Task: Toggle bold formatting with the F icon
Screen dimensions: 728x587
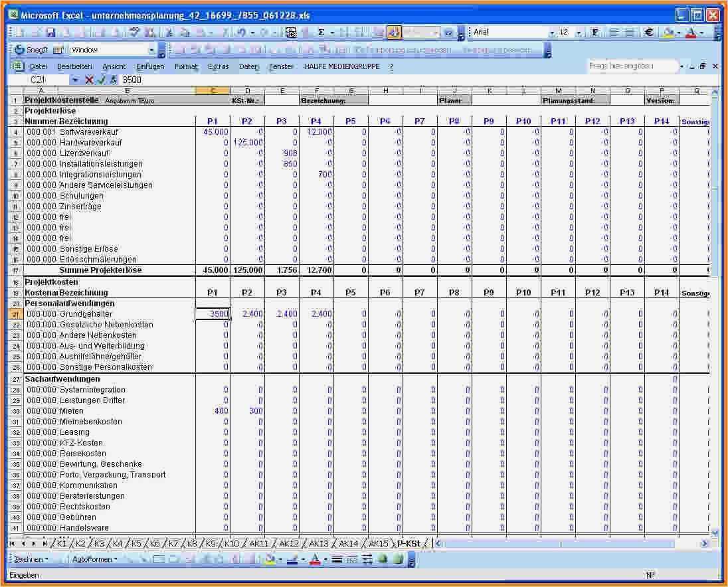Action: (594, 32)
